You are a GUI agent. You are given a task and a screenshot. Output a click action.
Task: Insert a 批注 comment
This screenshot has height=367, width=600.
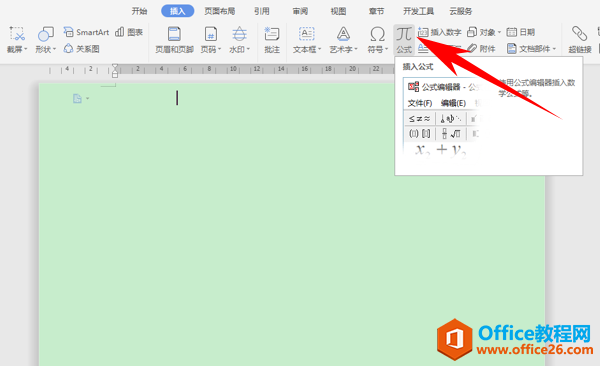(x=272, y=39)
